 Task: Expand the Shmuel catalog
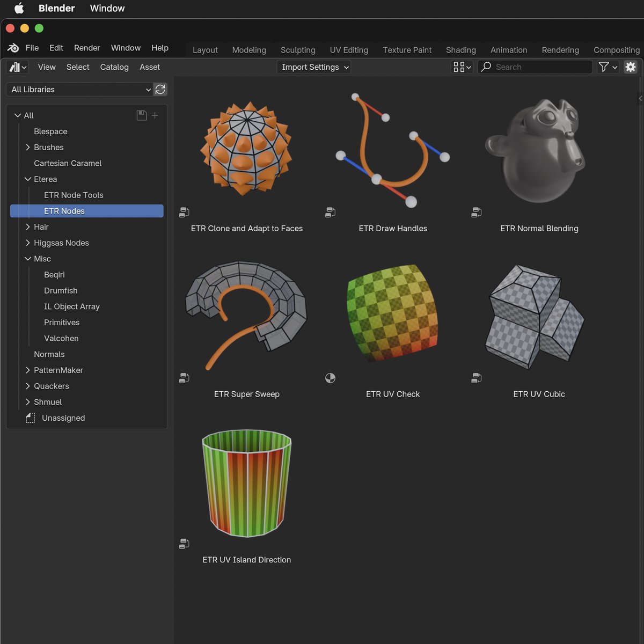28,402
